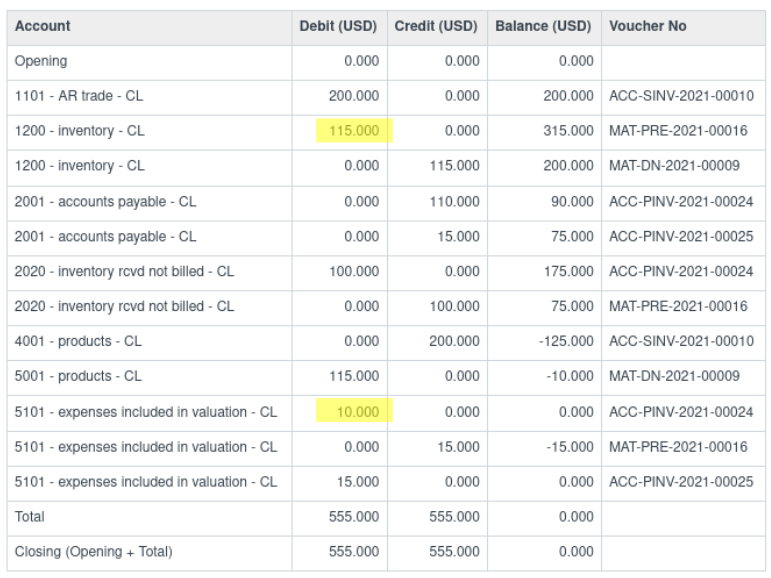This screenshot has height=578, width=771.
Task: Click the Credit (USD) column header
Action: [437, 28]
